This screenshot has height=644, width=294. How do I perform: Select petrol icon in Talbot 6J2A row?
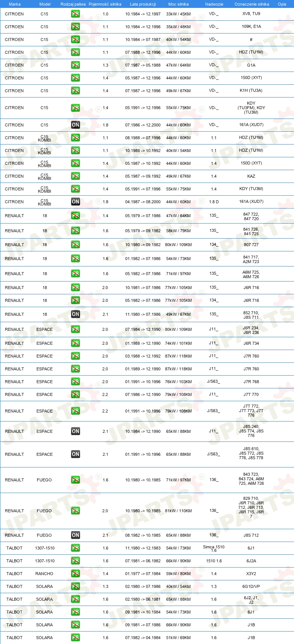tap(75, 561)
